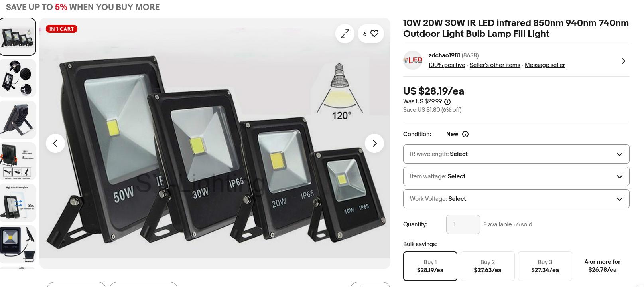The width and height of the screenshot is (644, 287).
Task: Open the 100% positive feedback link
Action: point(447,65)
